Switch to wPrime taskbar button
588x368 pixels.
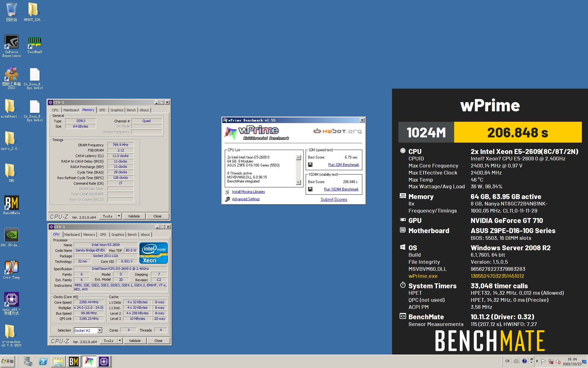coord(89,362)
